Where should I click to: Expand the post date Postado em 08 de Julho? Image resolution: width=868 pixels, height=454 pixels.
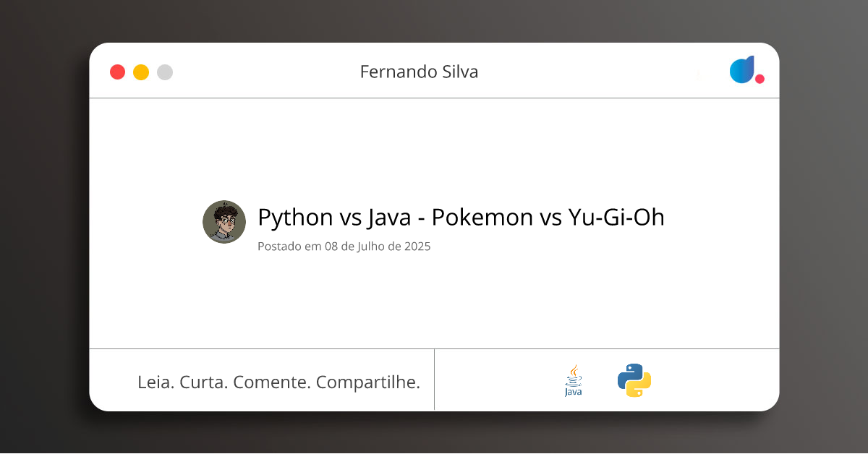tap(344, 247)
